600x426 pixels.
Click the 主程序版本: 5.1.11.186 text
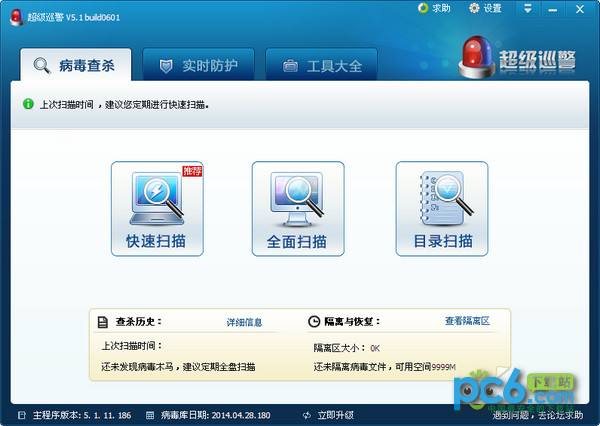(x=82, y=415)
